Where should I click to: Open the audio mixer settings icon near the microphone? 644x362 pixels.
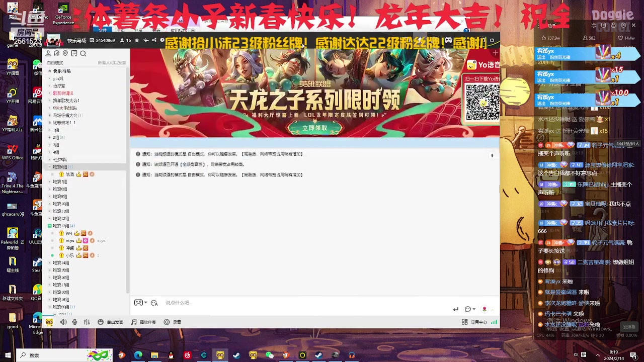click(87, 322)
